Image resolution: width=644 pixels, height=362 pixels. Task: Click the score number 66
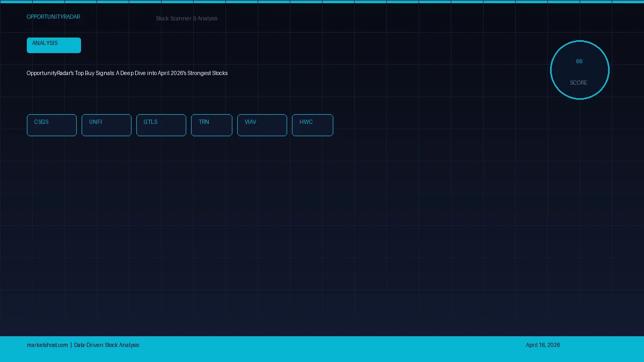pyautogui.click(x=579, y=62)
